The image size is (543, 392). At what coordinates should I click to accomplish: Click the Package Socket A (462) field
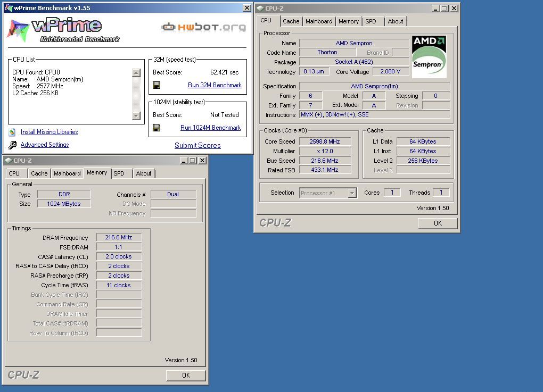click(354, 62)
